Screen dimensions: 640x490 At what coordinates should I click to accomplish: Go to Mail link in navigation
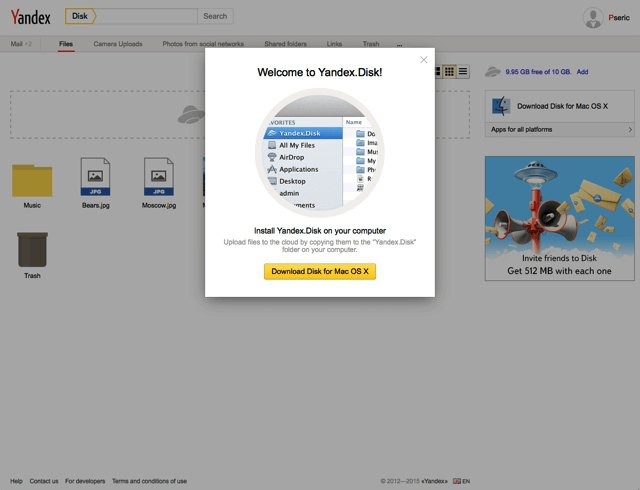(17, 44)
